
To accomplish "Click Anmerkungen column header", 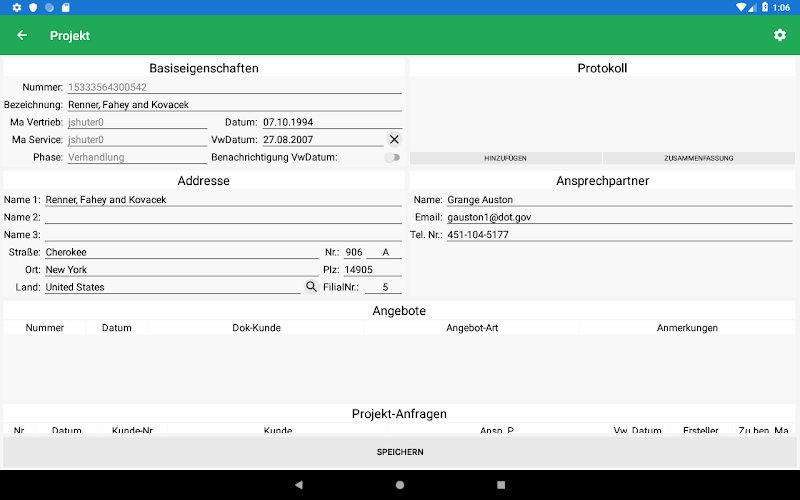I will click(x=687, y=328).
